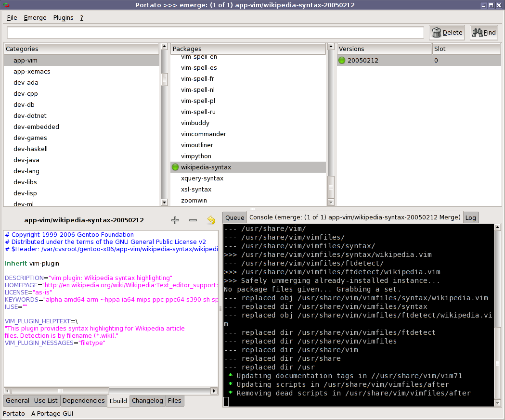
Task: Click the yellow revert arrow icon
Action: coord(211,220)
